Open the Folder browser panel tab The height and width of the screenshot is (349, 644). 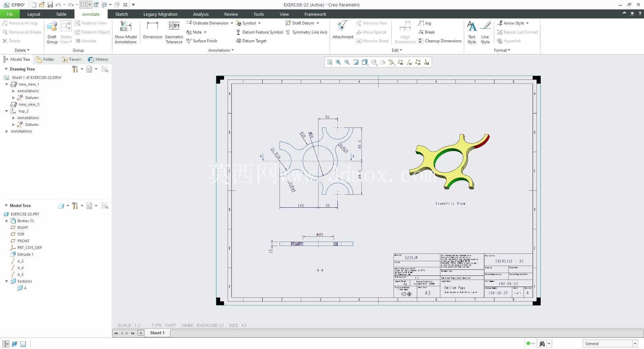(45, 59)
